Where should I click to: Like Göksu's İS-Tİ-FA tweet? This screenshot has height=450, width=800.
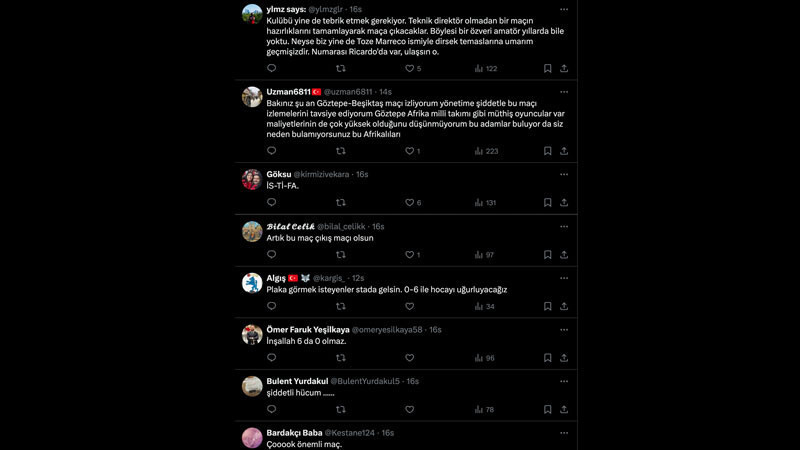tap(409, 203)
